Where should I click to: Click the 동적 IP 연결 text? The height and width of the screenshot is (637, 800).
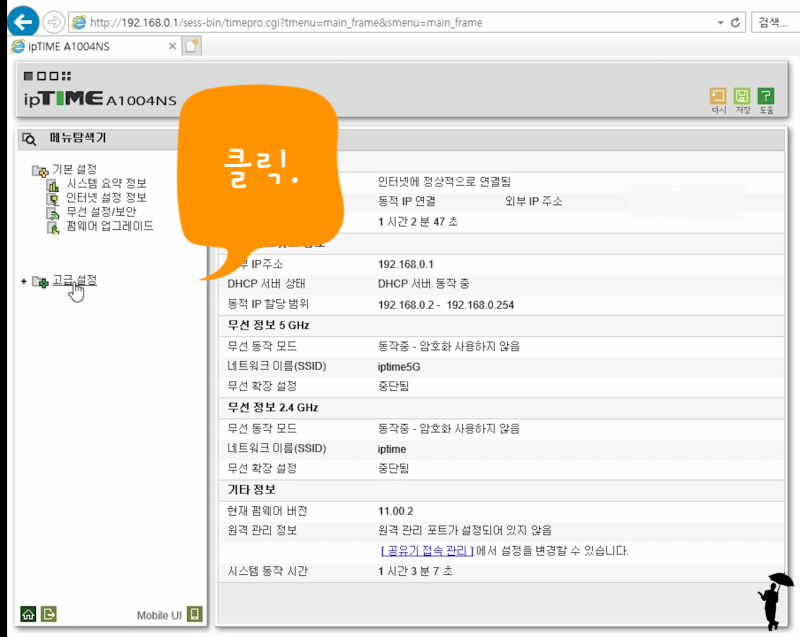tap(407, 201)
